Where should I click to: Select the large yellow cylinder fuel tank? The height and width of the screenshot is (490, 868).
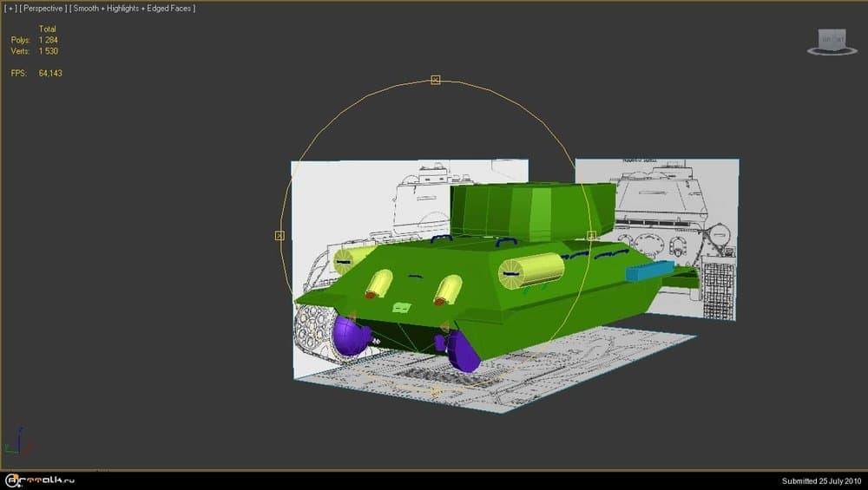click(531, 272)
